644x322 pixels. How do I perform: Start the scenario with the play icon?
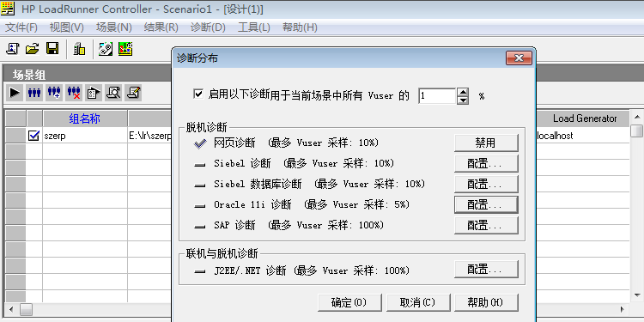click(15, 93)
